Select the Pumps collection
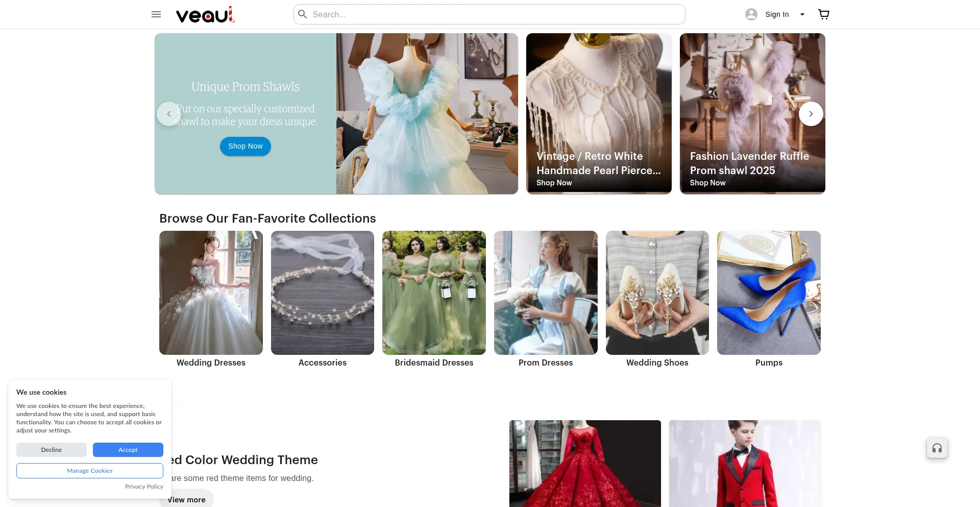 (769, 299)
